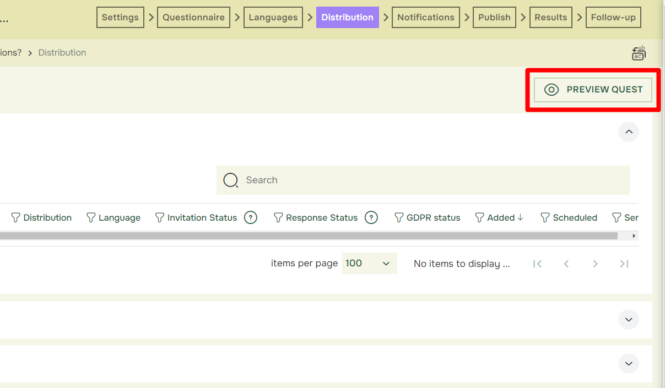The height and width of the screenshot is (388, 665).
Task: Open the items per page dropdown
Action: 369,263
